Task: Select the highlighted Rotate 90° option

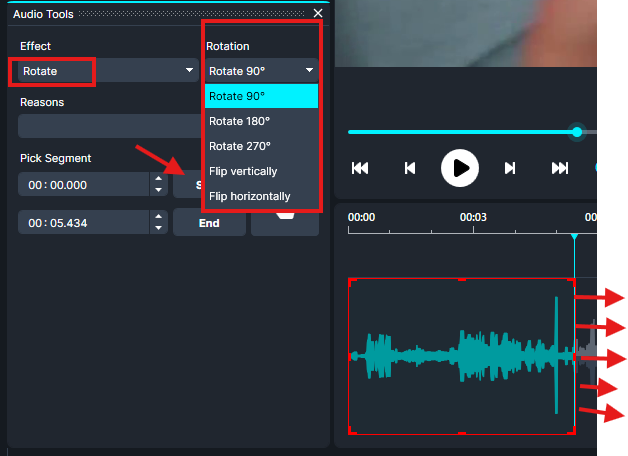Action: [x=261, y=96]
